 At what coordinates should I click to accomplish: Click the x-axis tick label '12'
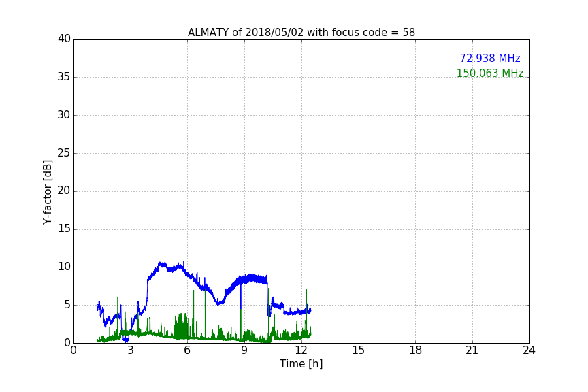click(x=301, y=350)
